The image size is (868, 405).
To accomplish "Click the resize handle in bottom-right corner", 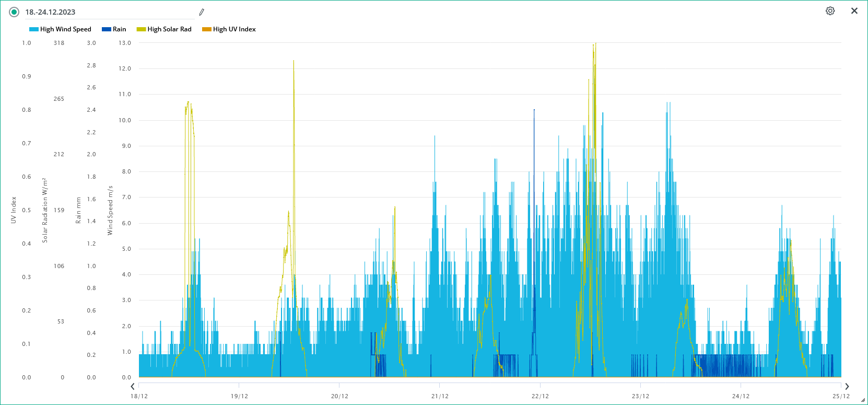I will click(x=863, y=400).
